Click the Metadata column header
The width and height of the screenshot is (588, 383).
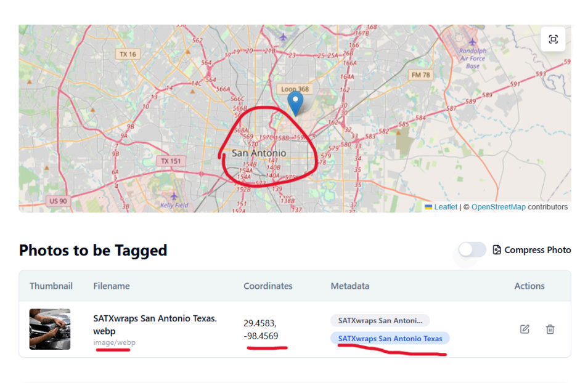point(350,286)
